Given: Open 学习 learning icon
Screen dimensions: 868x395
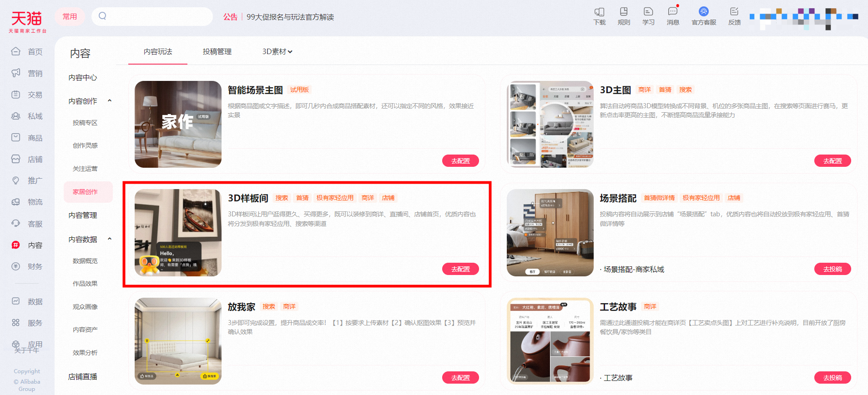Looking at the screenshot, I should click(x=648, y=16).
